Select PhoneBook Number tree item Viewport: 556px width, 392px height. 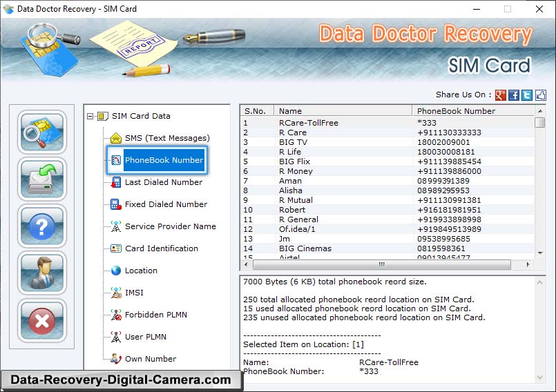point(164,160)
